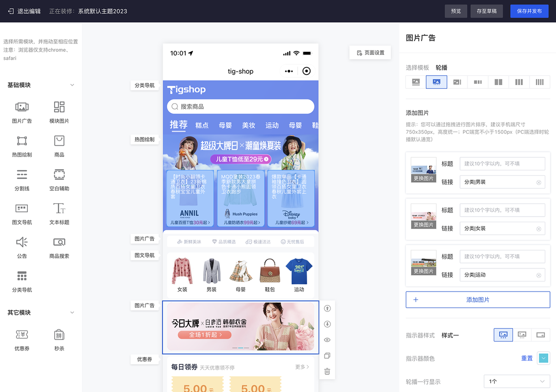Select the 热图绘制 label tab beside preview
This screenshot has height=392, width=556.
pyautogui.click(x=145, y=139)
